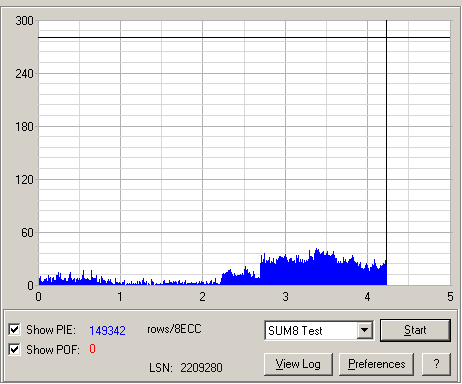Open View Log
This screenshot has width=462, height=384.
coord(298,364)
